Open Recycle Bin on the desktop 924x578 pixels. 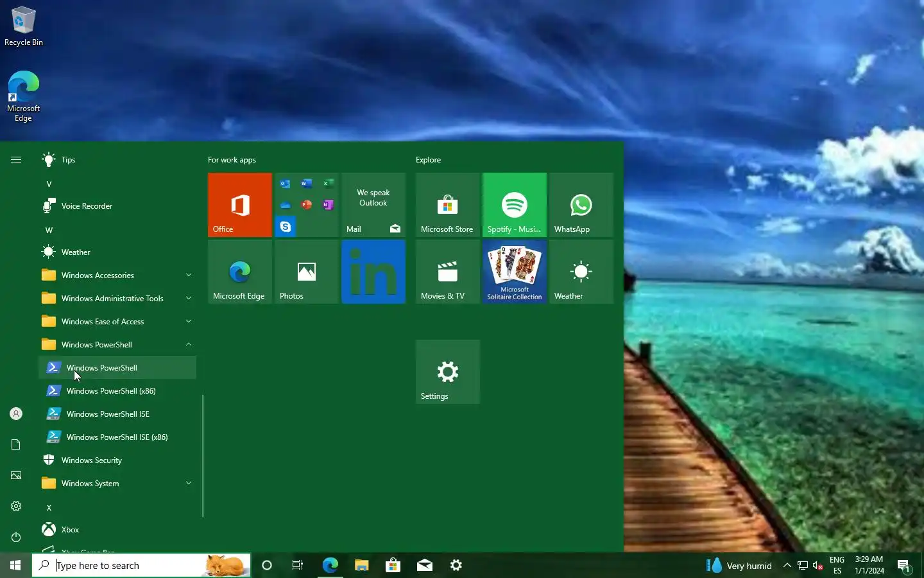(24, 26)
